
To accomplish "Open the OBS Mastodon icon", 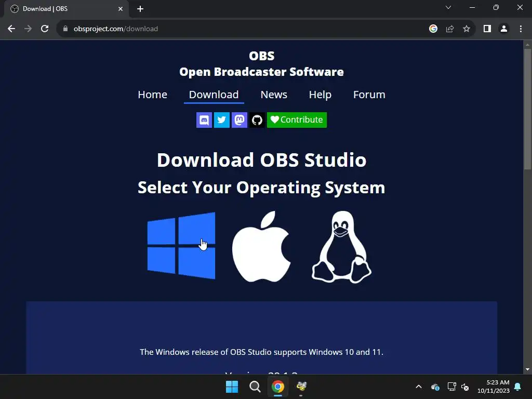I will [x=239, y=120].
